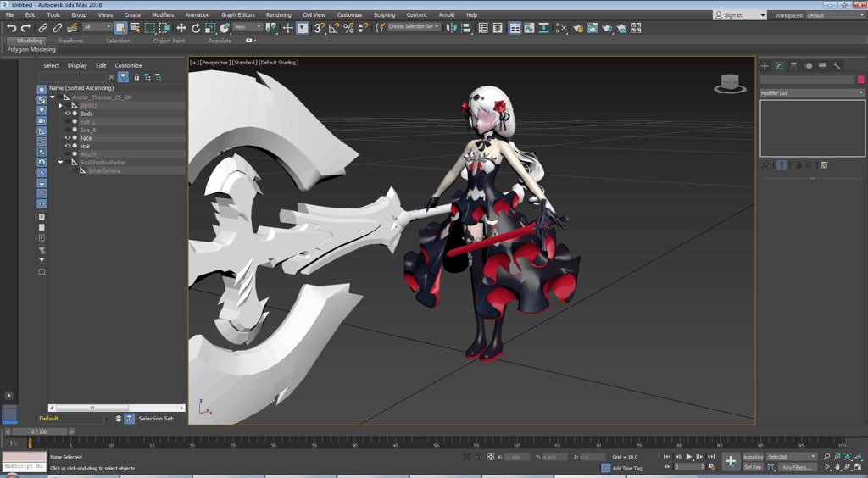This screenshot has height=478, width=868.
Task: Click the Mirror tool icon
Action: pyautogui.click(x=452, y=28)
